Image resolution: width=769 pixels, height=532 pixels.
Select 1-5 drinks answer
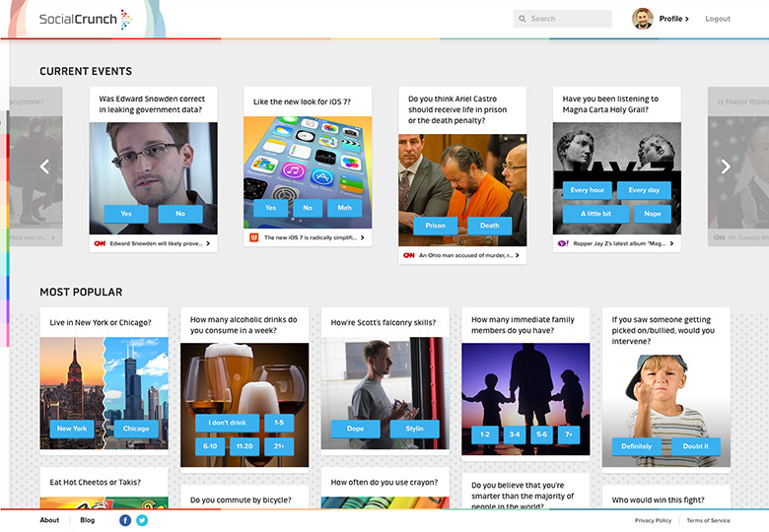pos(279,423)
